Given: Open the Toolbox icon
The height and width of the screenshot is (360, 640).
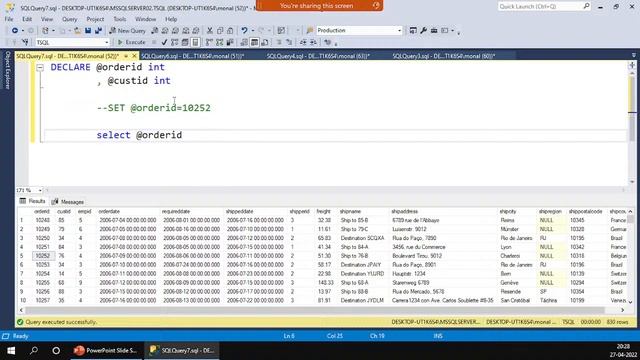Looking at the screenshot, I should click(434, 31).
